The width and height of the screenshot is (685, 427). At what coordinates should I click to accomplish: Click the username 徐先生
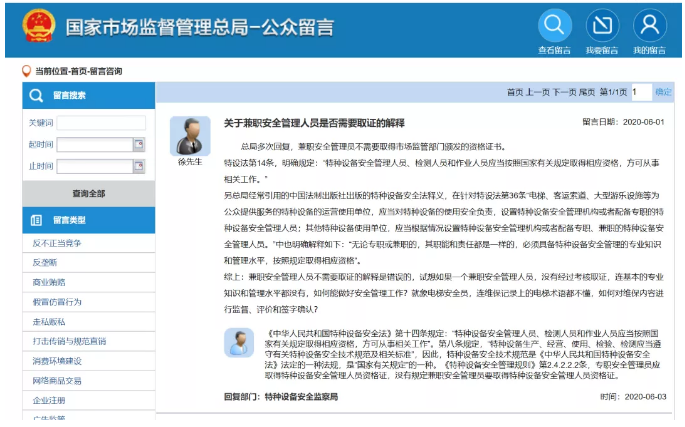point(190,162)
